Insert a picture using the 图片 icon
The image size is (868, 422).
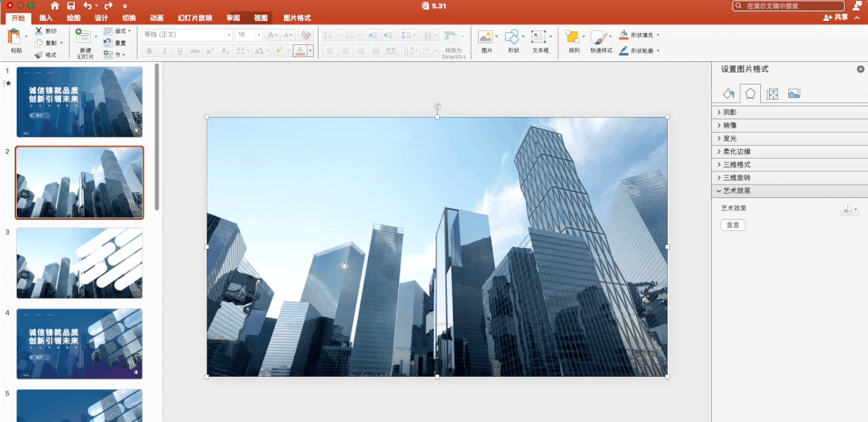485,37
